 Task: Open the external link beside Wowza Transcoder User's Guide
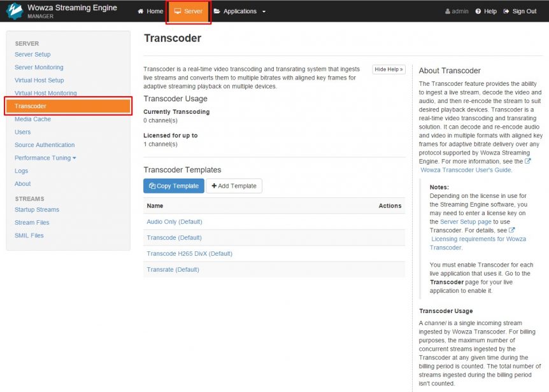click(x=527, y=161)
